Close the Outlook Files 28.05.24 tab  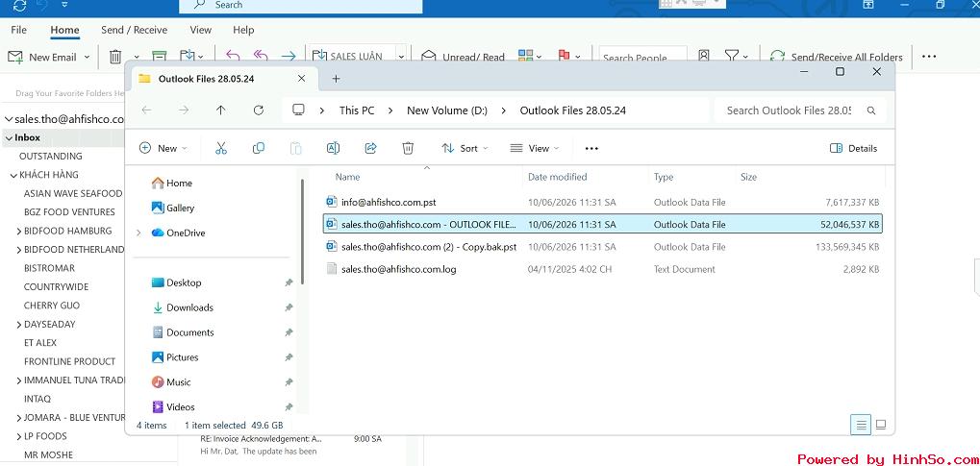[x=301, y=79]
